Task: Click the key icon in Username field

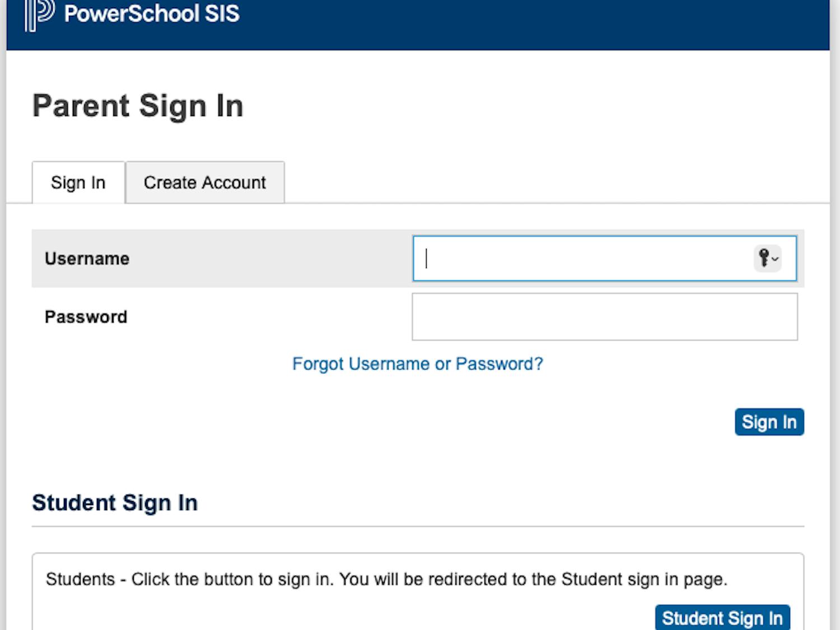Action: [x=765, y=258]
